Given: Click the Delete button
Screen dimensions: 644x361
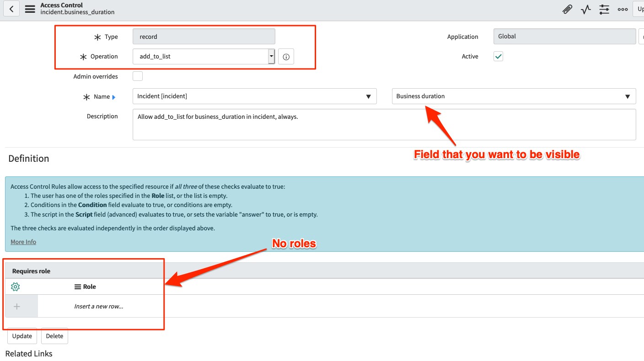Looking at the screenshot, I should pos(54,336).
